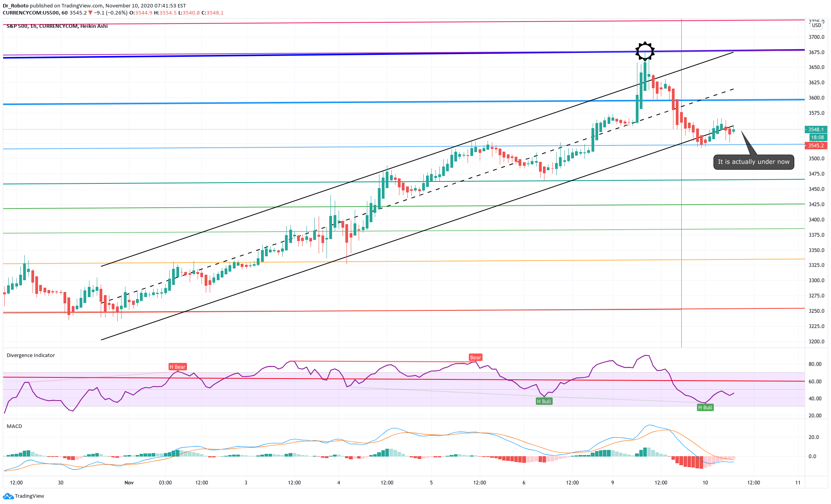
Task: Click the H Bull label near November 10
Action: pyautogui.click(x=705, y=408)
